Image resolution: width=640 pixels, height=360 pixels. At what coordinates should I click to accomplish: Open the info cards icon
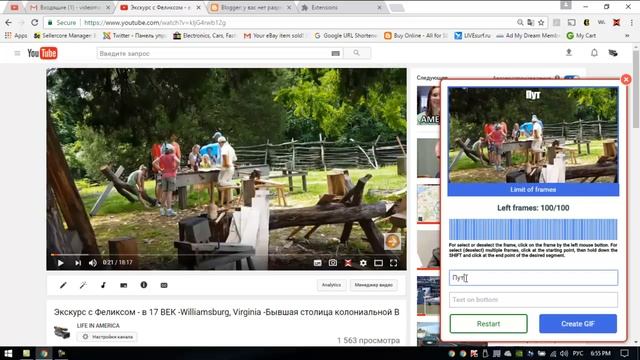coord(144,285)
